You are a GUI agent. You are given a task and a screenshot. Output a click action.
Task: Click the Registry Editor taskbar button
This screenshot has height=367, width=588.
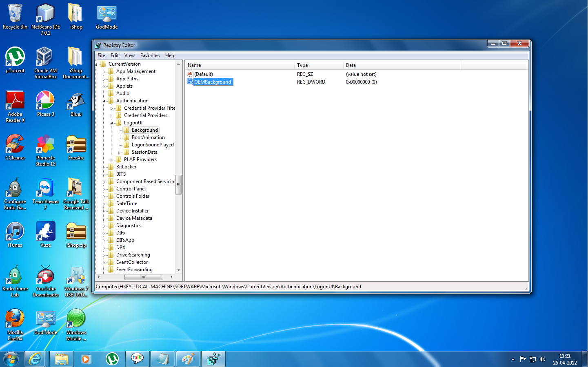click(213, 359)
